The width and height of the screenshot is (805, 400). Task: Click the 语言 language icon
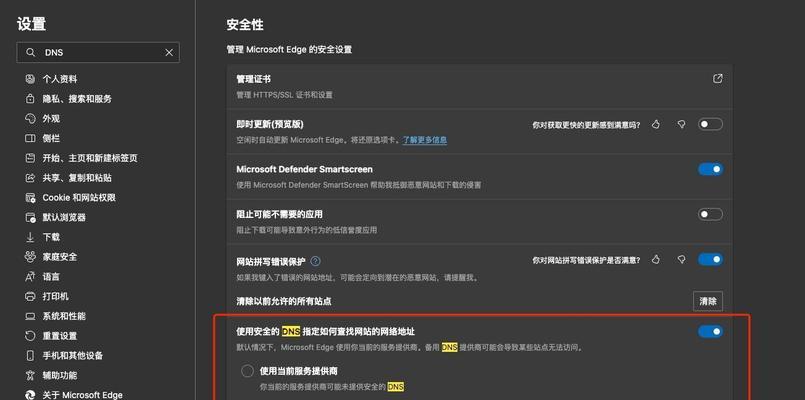tap(30, 277)
